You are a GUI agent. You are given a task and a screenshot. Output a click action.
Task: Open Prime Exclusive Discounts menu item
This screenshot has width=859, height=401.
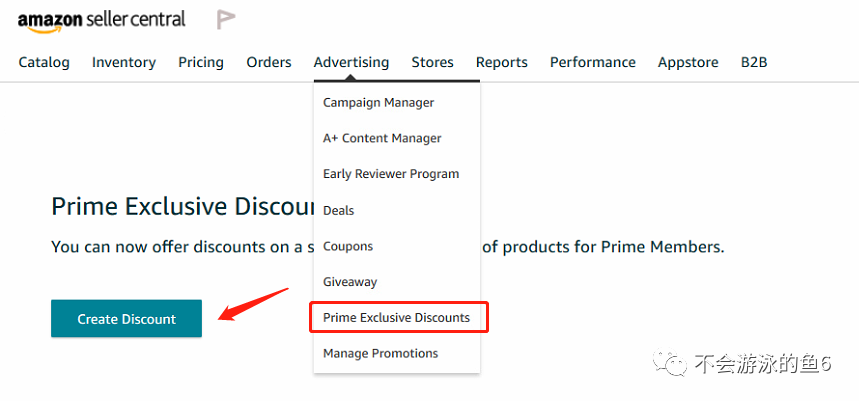coord(396,317)
